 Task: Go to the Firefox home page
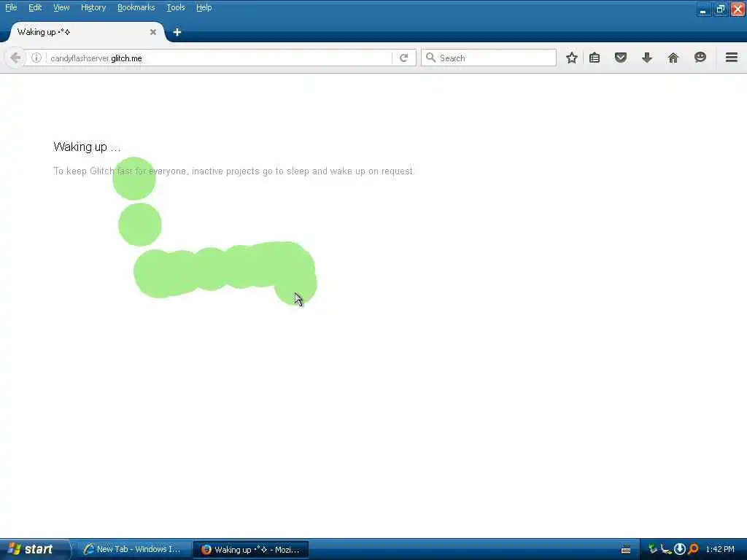point(673,58)
